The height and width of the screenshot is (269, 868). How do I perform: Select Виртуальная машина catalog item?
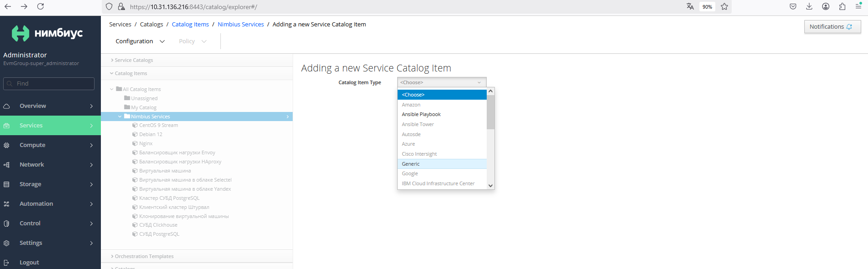[165, 171]
